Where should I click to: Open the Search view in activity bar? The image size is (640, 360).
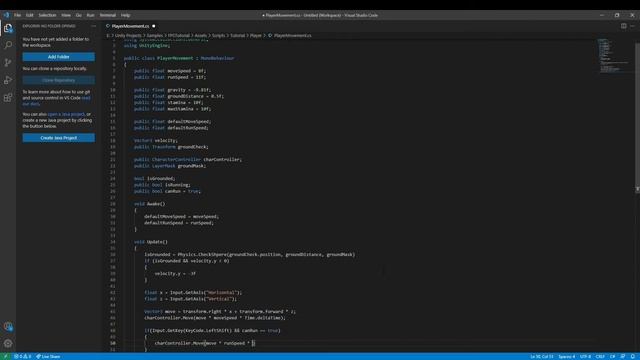[8, 45]
